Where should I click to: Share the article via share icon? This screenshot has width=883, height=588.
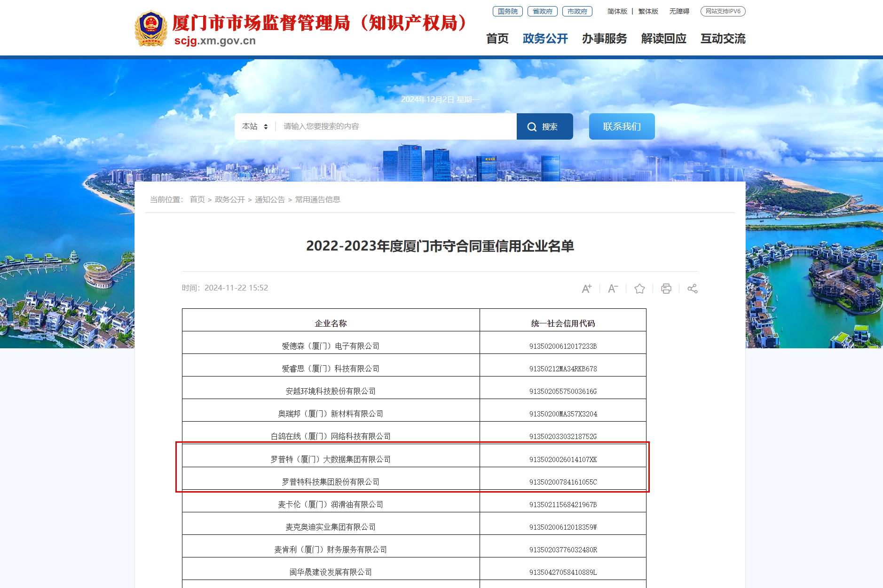(692, 289)
